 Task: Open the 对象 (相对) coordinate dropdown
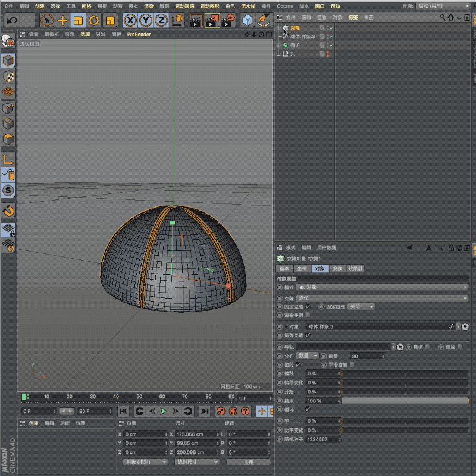pos(145,462)
